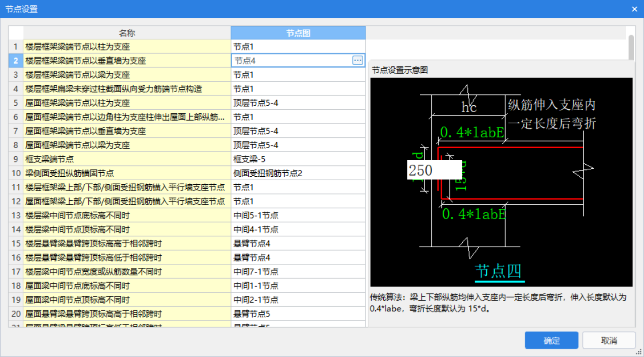Click 节点1 value in row 12
The width and height of the screenshot is (644, 357).
[x=298, y=201]
